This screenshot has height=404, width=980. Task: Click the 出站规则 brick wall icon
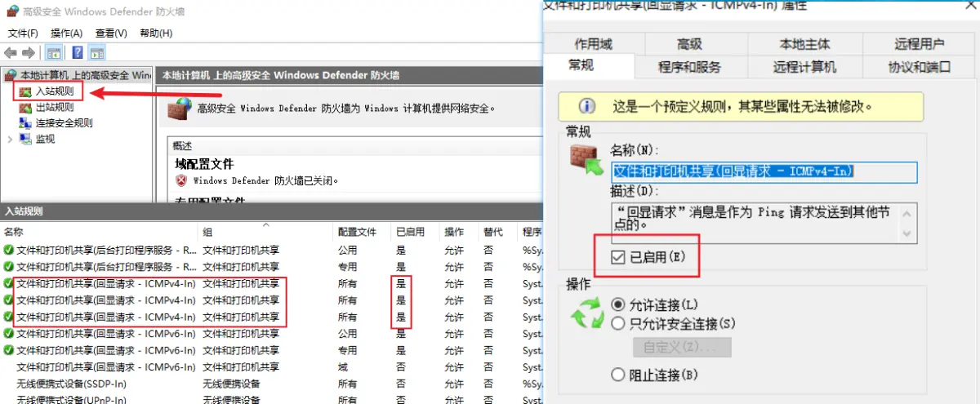coord(26,107)
